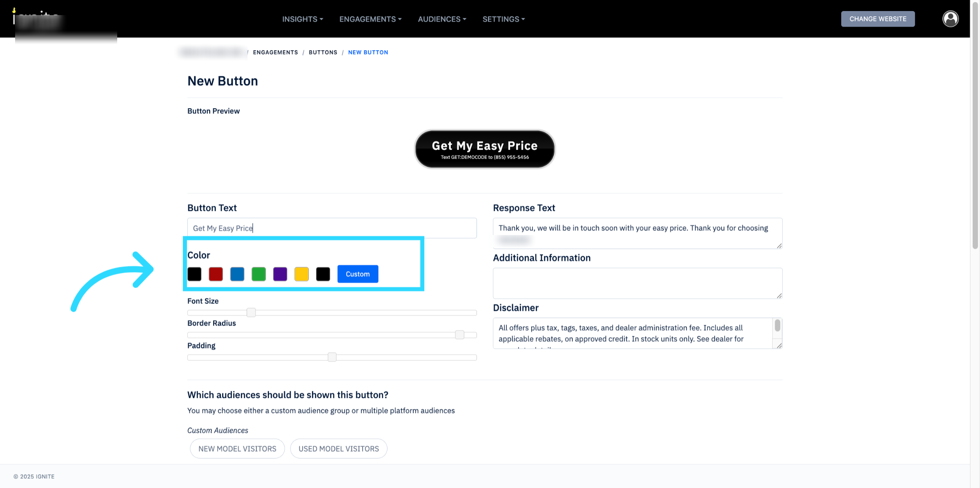Click the Custom color button
Screen dimensions: 980x488
click(358, 274)
